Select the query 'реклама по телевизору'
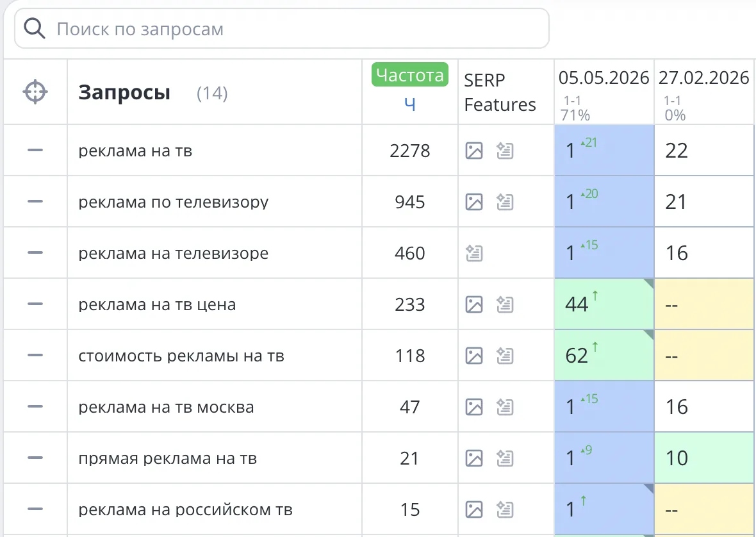This screenshot has width=756, height=537. click(x=174, y=202)
